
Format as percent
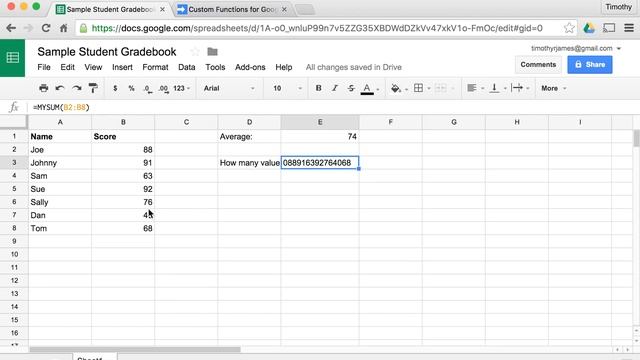pos(131,88)
